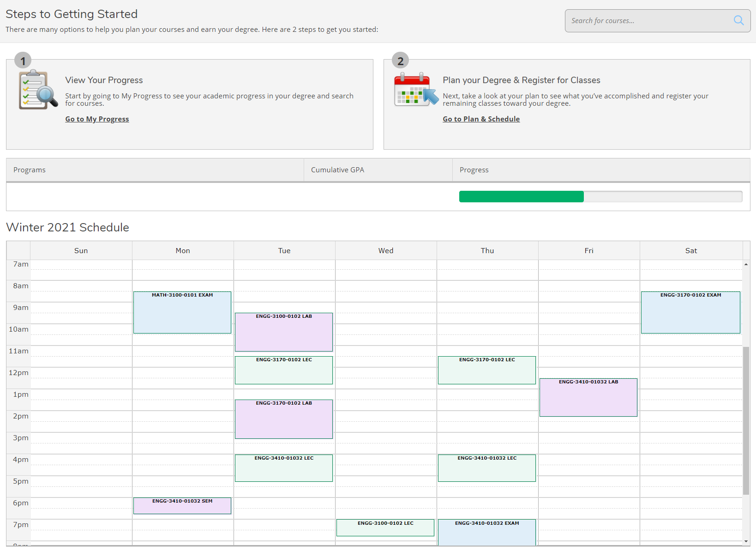Open the Go to My Progress link
This screenshot has width=756, height=552.
pos(97,119)
